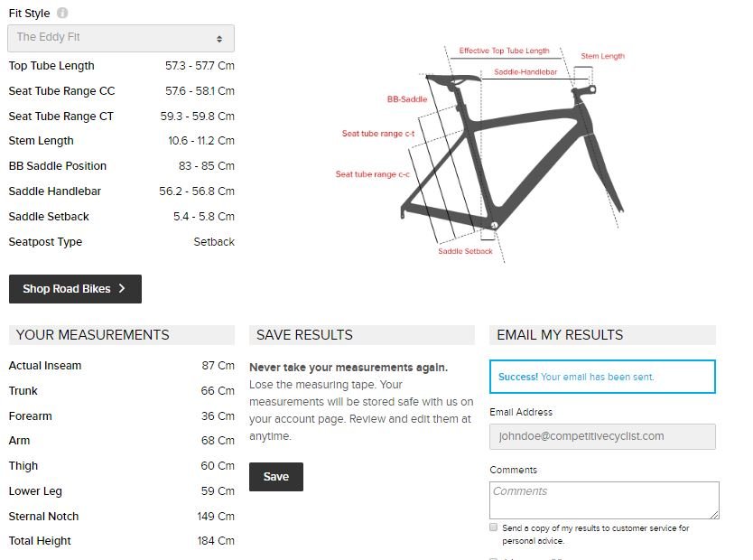
Task: Click the Effective Top Tube Length label
Action: point(504,51)
